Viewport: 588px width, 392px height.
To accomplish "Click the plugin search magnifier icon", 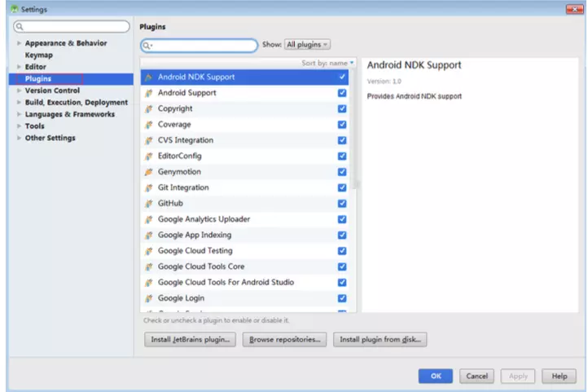I will pos(147,46).
